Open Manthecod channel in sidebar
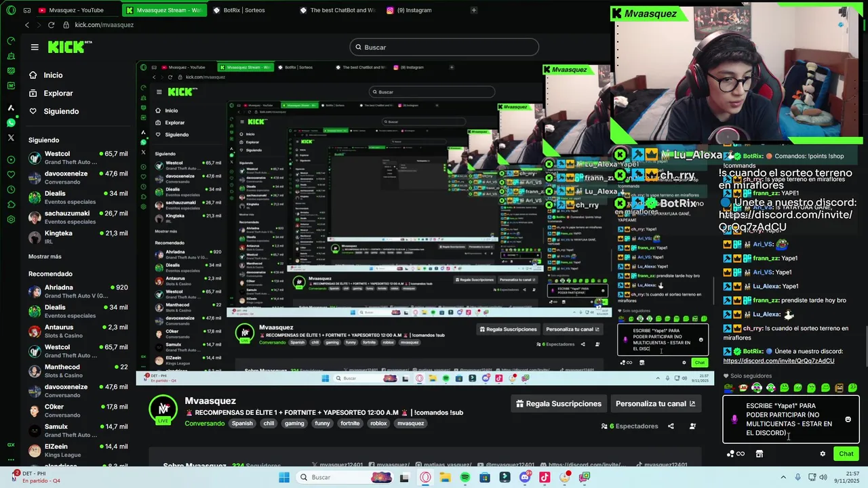 78,371
